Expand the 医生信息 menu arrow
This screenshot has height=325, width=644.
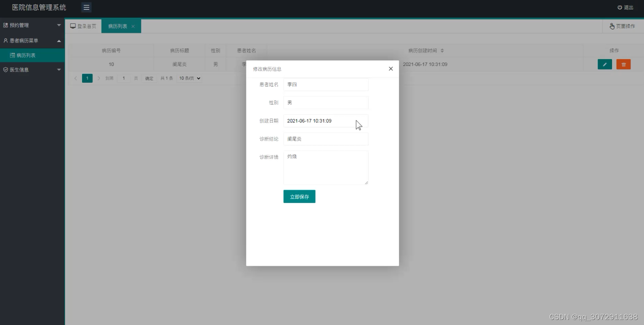pos(59,70)
